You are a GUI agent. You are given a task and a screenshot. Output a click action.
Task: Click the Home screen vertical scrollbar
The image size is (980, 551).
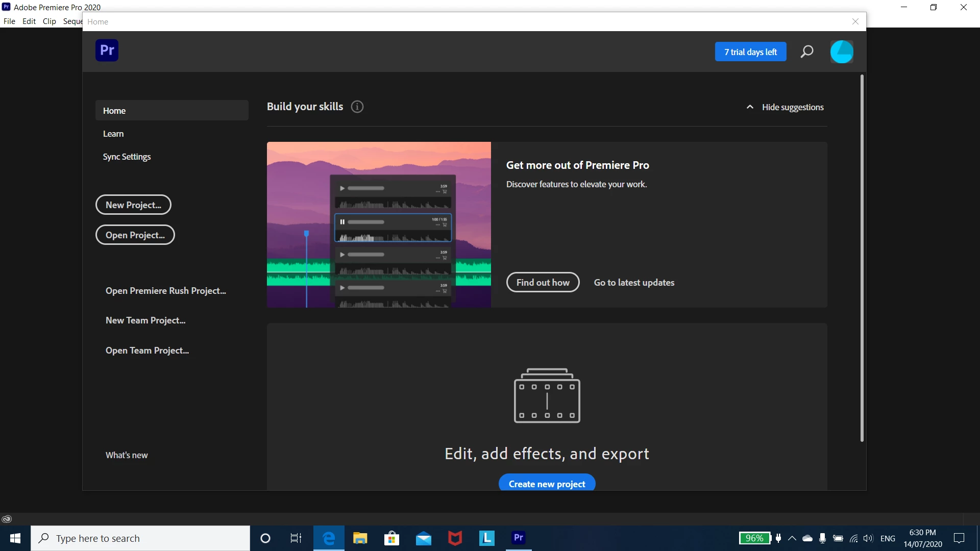coord(862,258)
